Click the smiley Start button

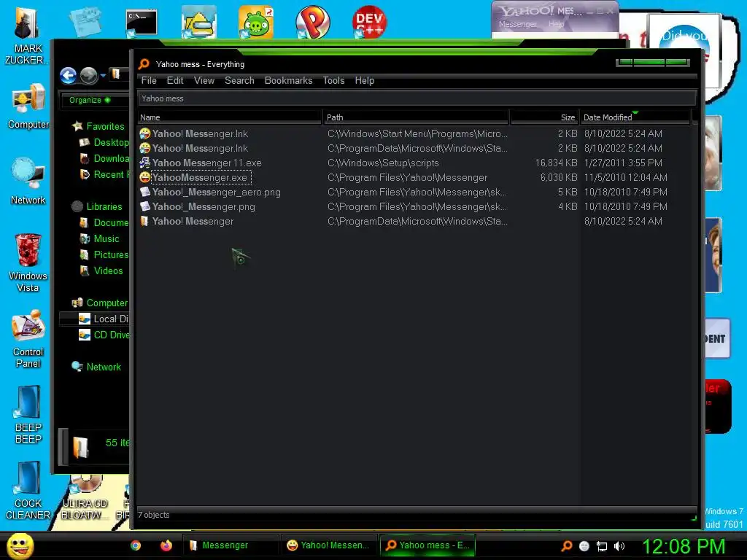tap(20, 545)
